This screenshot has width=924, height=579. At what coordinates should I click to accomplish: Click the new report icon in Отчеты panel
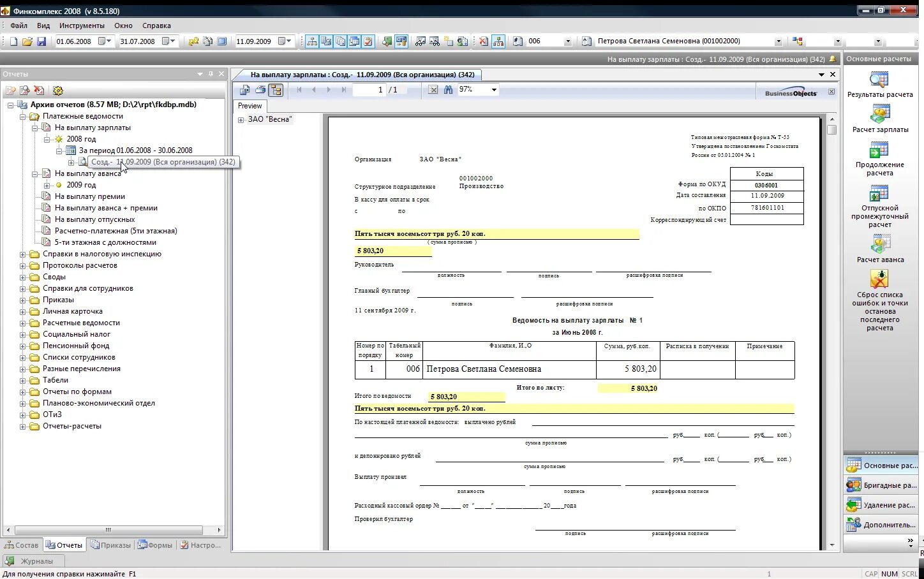click(x=10, y=91)
